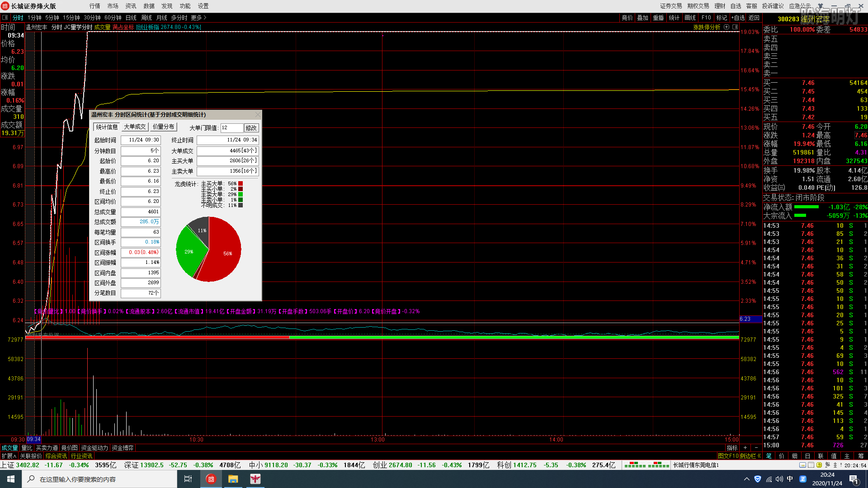Switch to the 5分钟 chart period
The image size is (868, 488).
click(x=52, y=18)
